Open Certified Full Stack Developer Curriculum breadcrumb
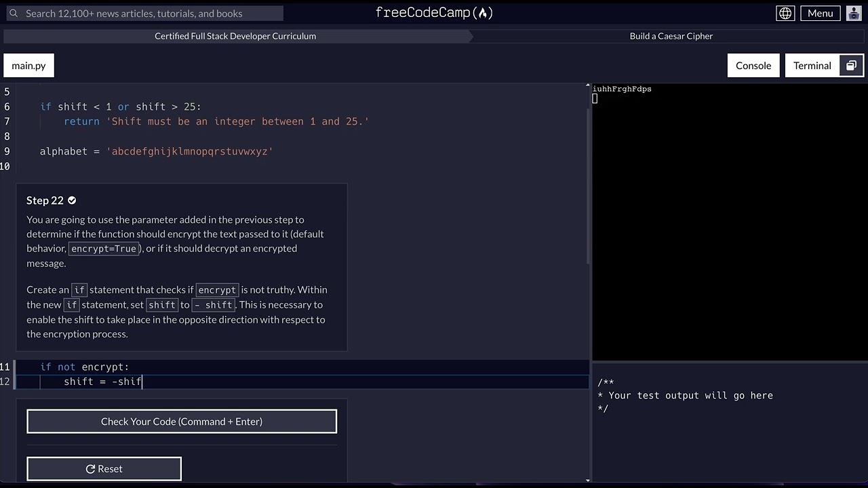Image resolution: width=868 pixels, height=488 pixels. (235, 36)
